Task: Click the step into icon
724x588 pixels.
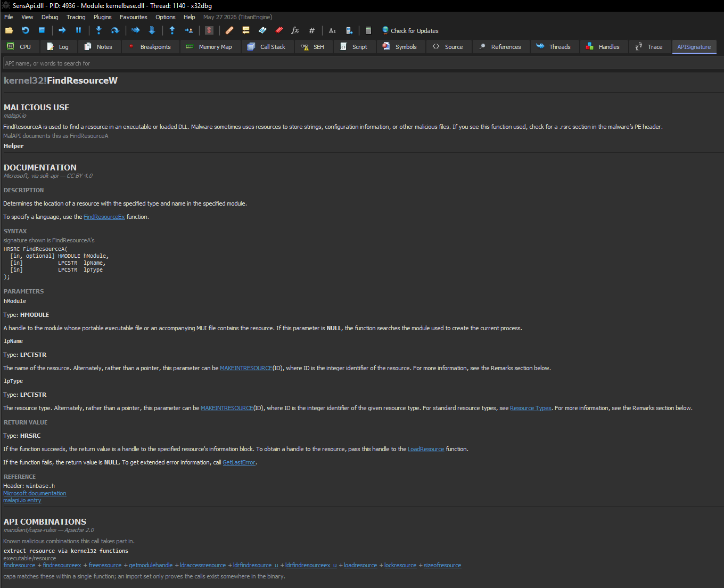Action: coord(98,30)
